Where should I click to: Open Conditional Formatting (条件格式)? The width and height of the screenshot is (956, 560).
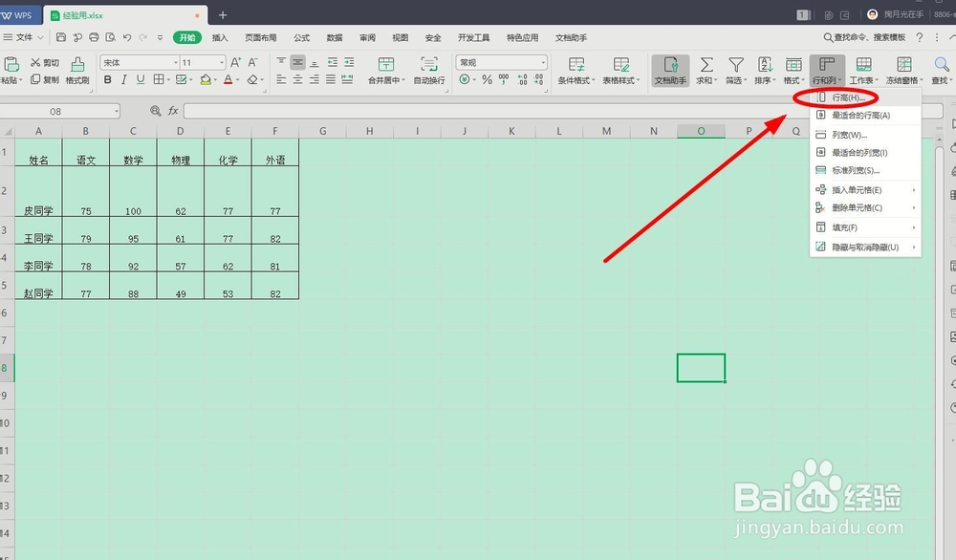pyautogui.click(x=576, y=71)
